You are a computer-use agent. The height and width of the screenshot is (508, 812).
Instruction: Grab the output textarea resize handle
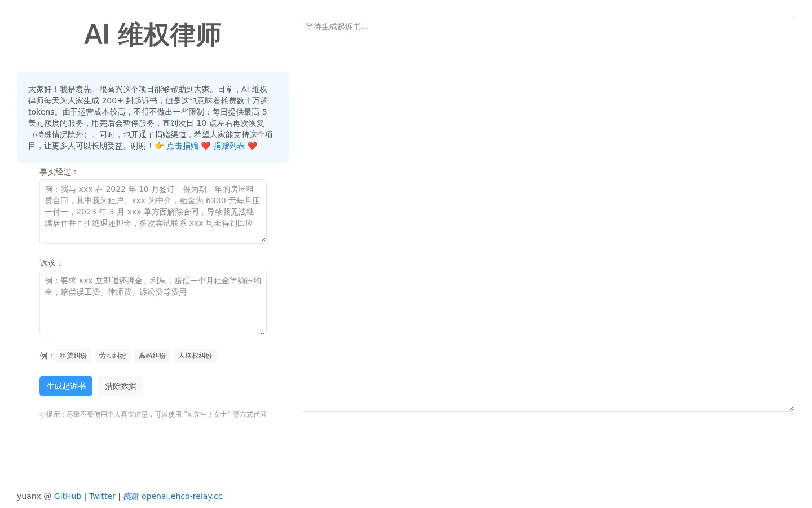(x=791, y=408)
